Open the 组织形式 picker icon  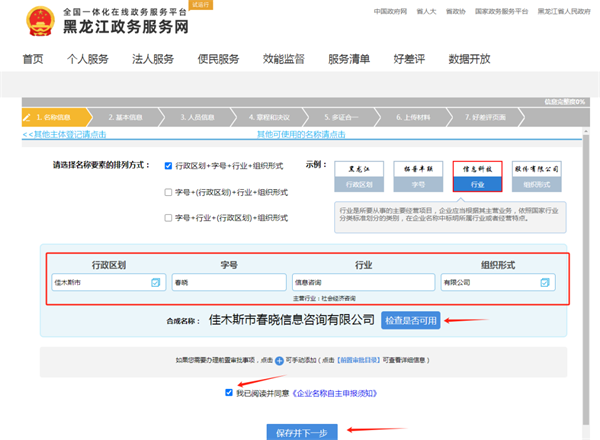542,283
